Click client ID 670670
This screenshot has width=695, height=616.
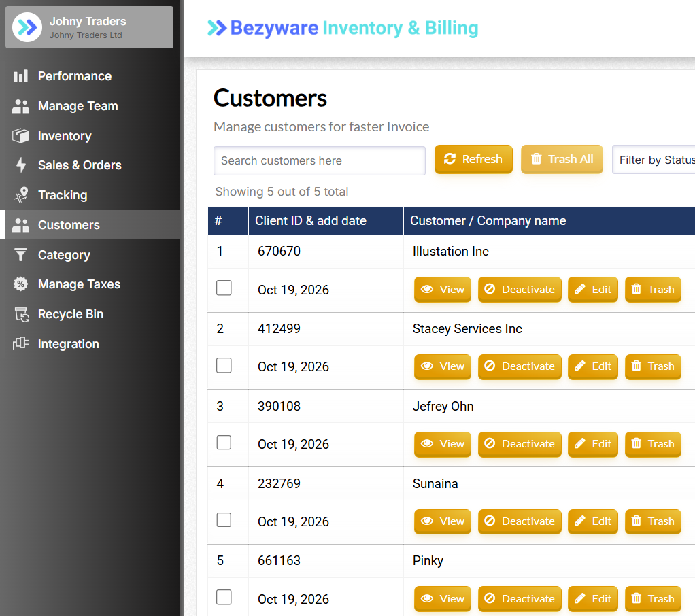[x=279, y=252]
